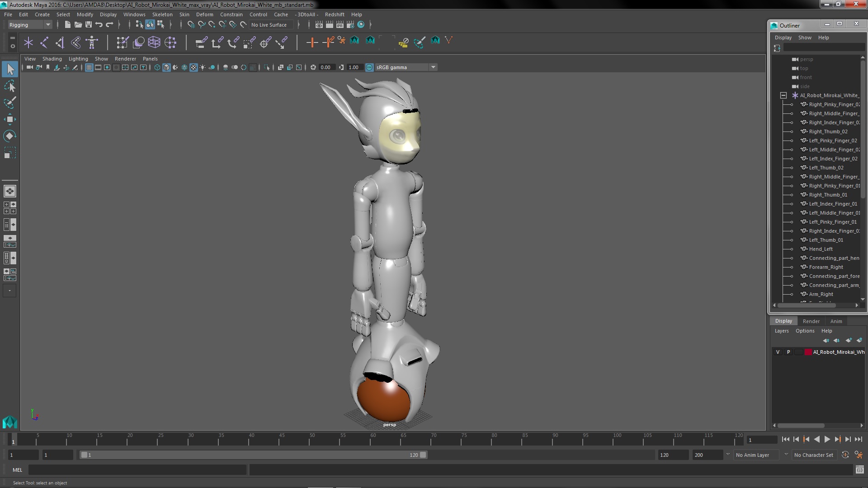This screenshot has height=488, width=868.
Task: Choose the Scale tool in toolbox
Action: [x=10, y=153]
